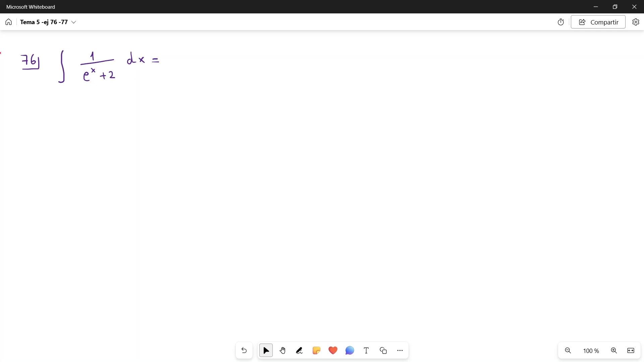Open the timer tool icon
This screenshot has height=362, width=644.
(x=561, y=22)
